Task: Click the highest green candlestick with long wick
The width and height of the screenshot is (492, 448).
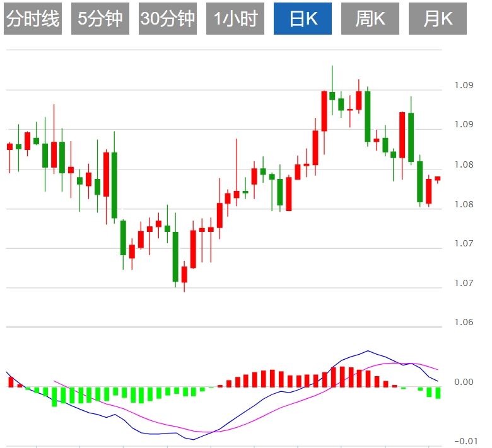Action: point(332,95)
